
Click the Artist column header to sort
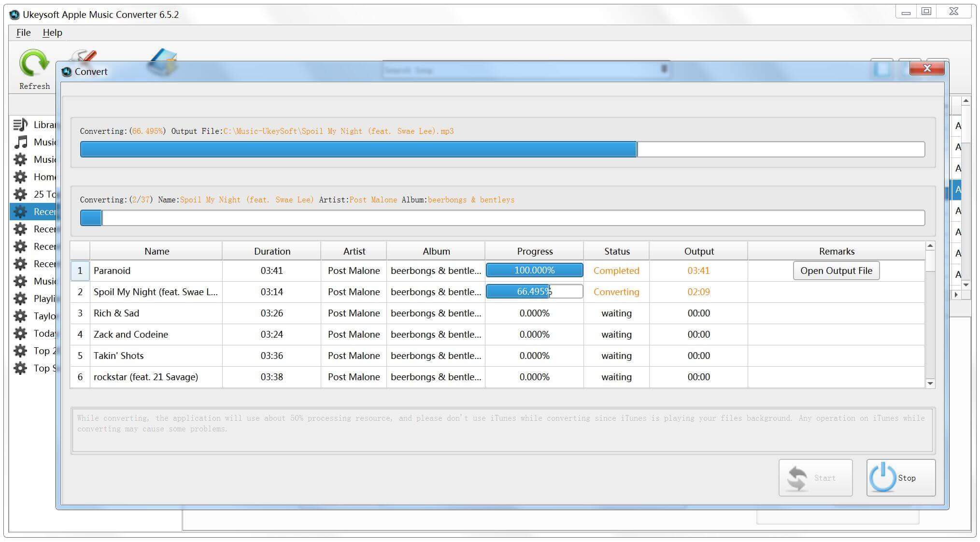352,252
